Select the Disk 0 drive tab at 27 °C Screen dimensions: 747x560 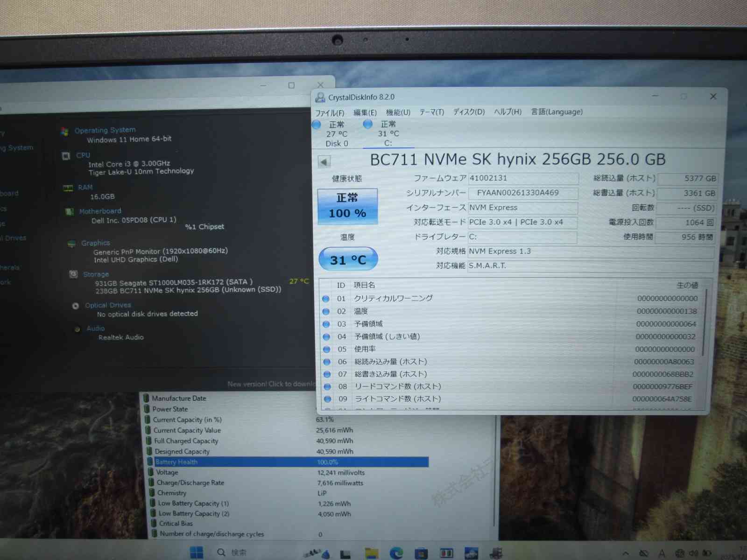coord(336,134)
